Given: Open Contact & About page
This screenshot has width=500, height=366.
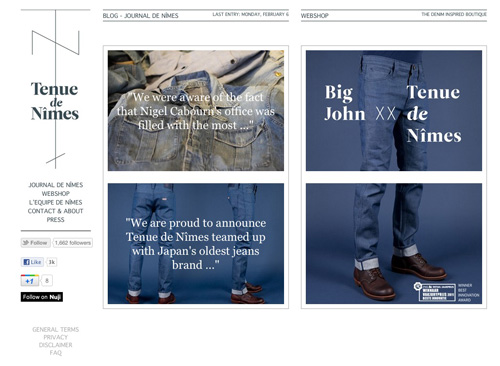Looking at the screenshot, I should (x=56, y=211).
